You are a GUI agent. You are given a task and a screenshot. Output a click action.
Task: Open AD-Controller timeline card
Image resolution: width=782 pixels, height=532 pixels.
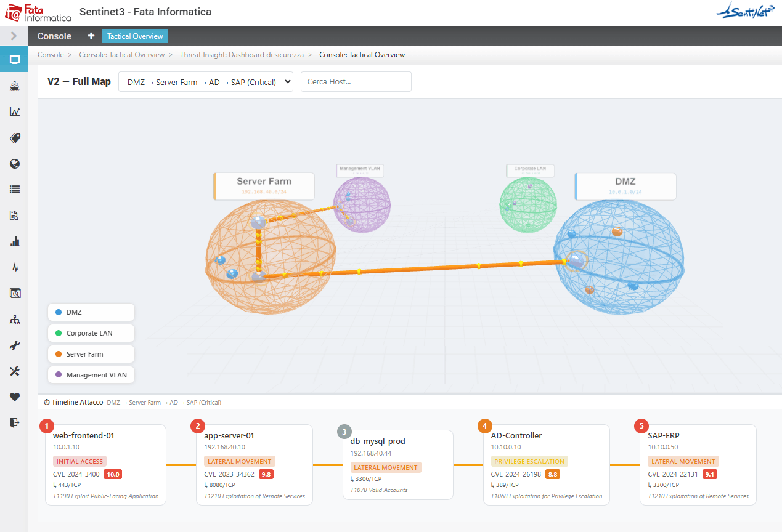[x=547, y=465]
